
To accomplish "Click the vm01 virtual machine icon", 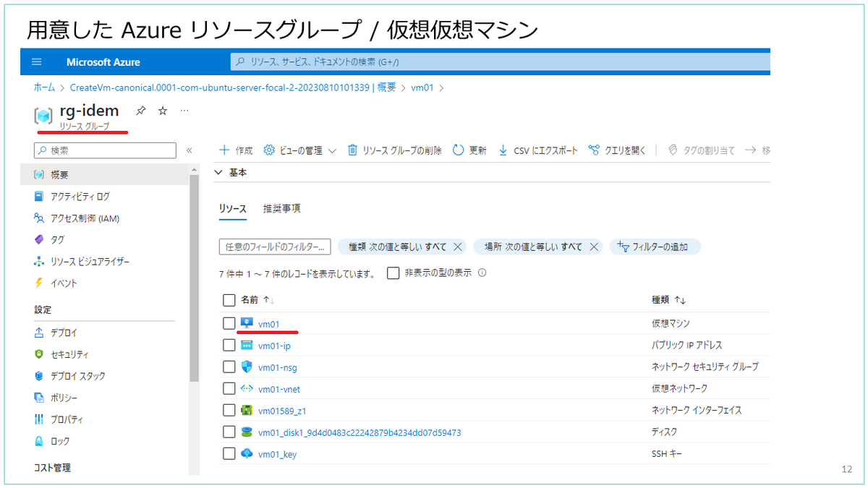I will point(247,323).
